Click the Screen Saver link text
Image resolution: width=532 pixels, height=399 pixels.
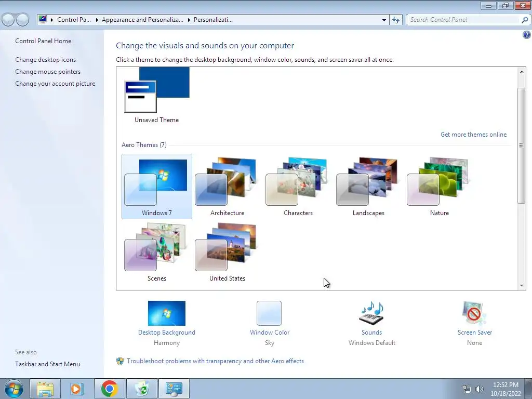475,332
